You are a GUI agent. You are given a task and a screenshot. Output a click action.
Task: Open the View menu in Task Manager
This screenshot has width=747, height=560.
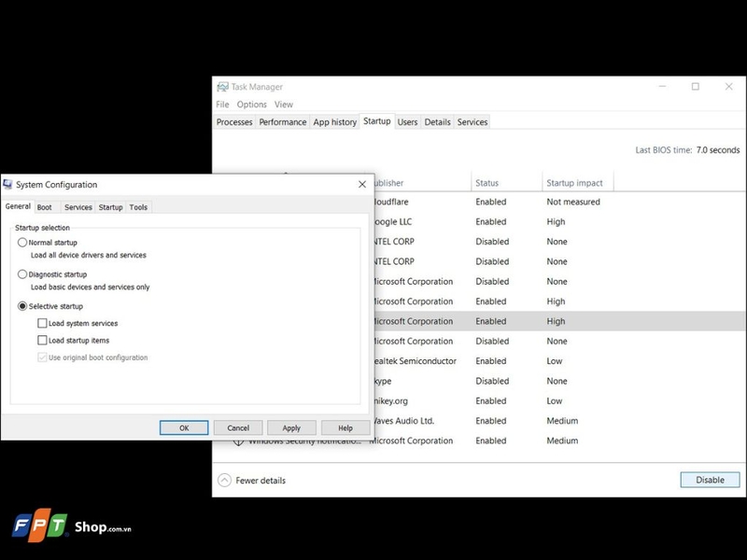[284, 105]
